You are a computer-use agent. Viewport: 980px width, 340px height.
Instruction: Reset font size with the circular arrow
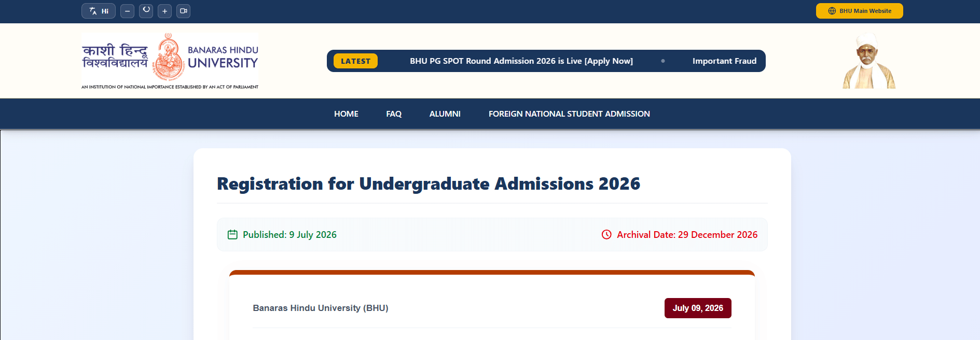pos(146,11)
